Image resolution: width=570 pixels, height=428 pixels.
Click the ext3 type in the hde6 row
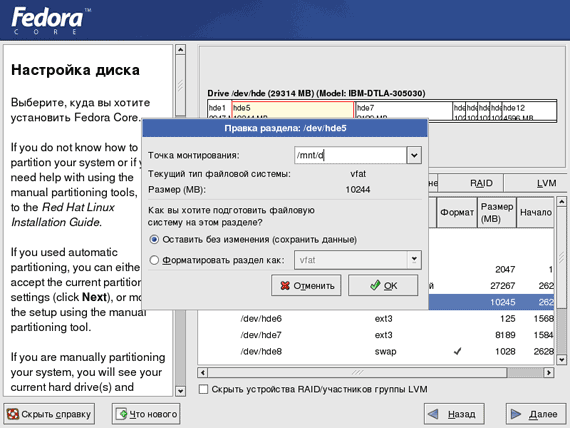[x=384, y=319]
